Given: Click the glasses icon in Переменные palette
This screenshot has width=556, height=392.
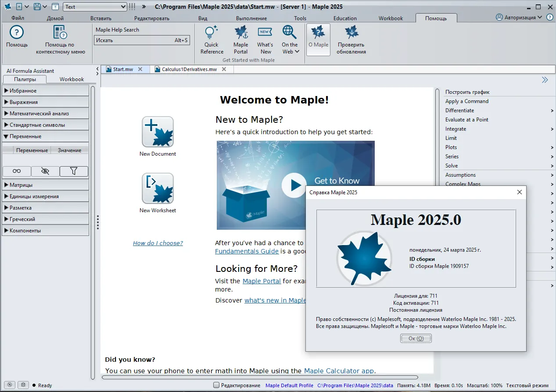Looking at the screenshot, I should tap(17, 171).
